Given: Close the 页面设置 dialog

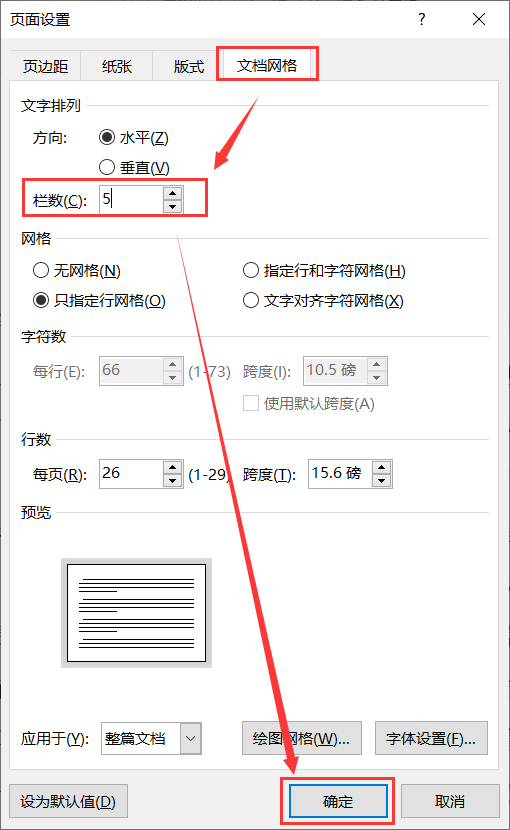Looking at the screenshot, I should point(479,20).
